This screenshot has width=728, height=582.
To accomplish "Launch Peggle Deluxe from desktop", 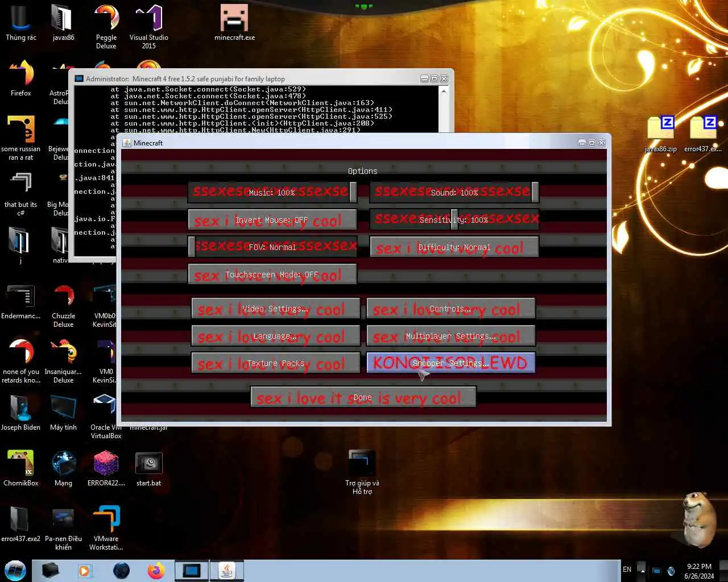I will click(x=106, y=26).
